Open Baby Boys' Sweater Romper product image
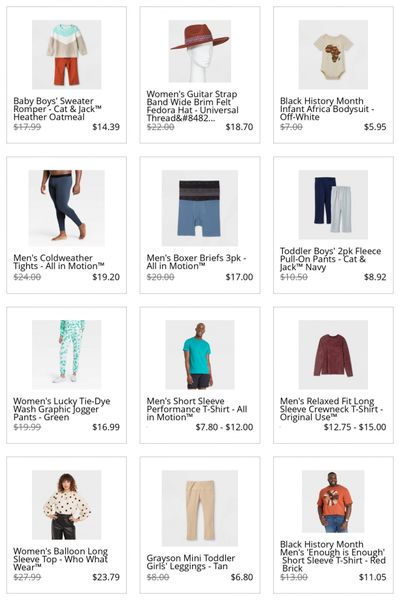 point(67,55)
